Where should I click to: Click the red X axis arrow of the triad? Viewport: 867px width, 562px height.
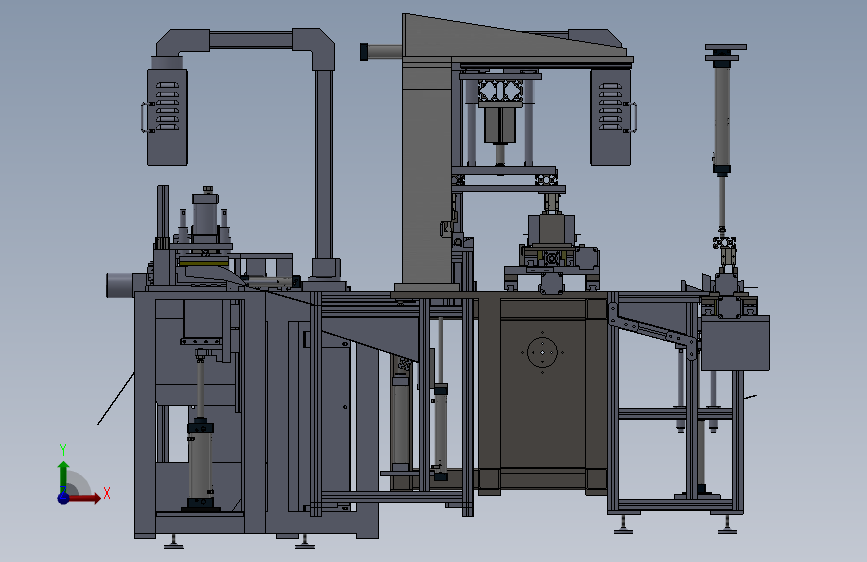click(x=86, y=498)
